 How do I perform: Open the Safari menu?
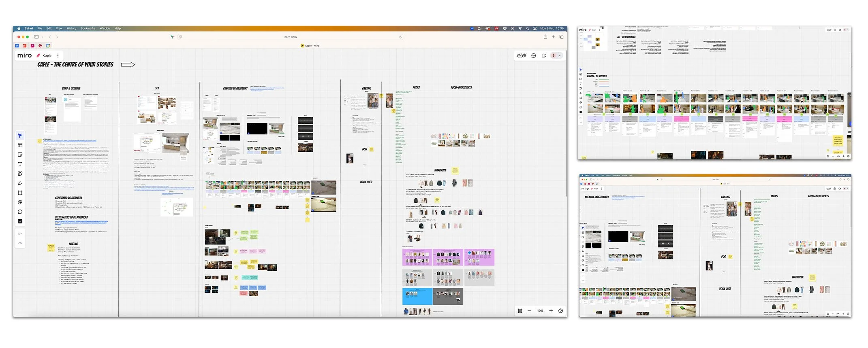pyautogui.click(x=29, y=28)
